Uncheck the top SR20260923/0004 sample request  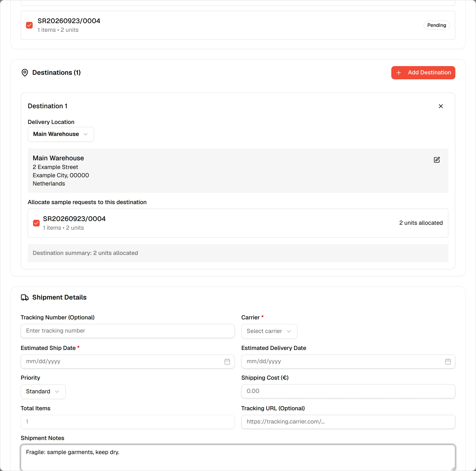29,25
